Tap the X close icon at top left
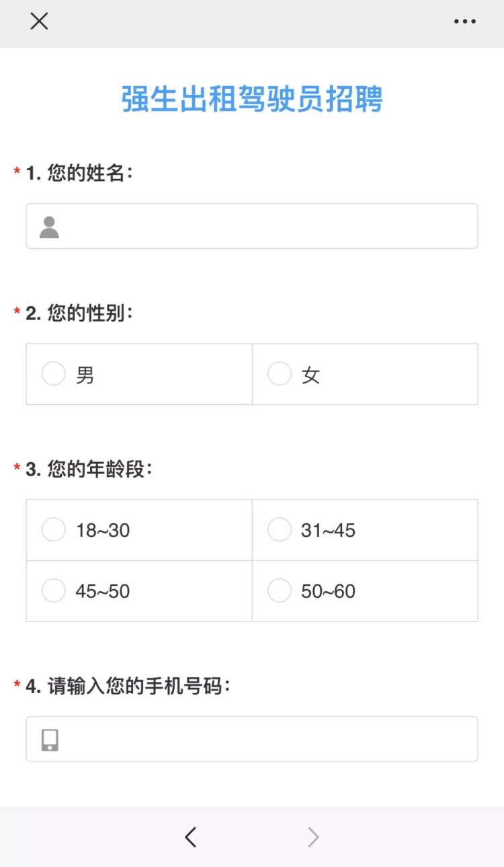504x867 pixels. [x=39, y=21]
